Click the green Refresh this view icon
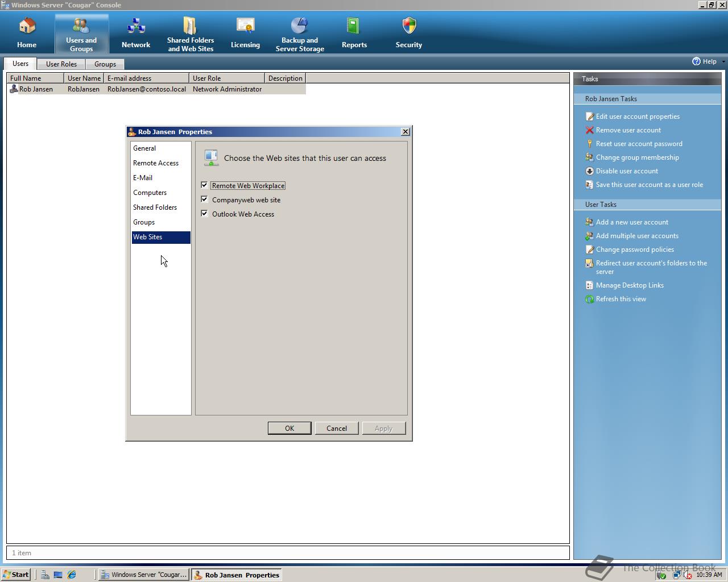This screenshot has height=582, width=728. [x=590, y=299]
